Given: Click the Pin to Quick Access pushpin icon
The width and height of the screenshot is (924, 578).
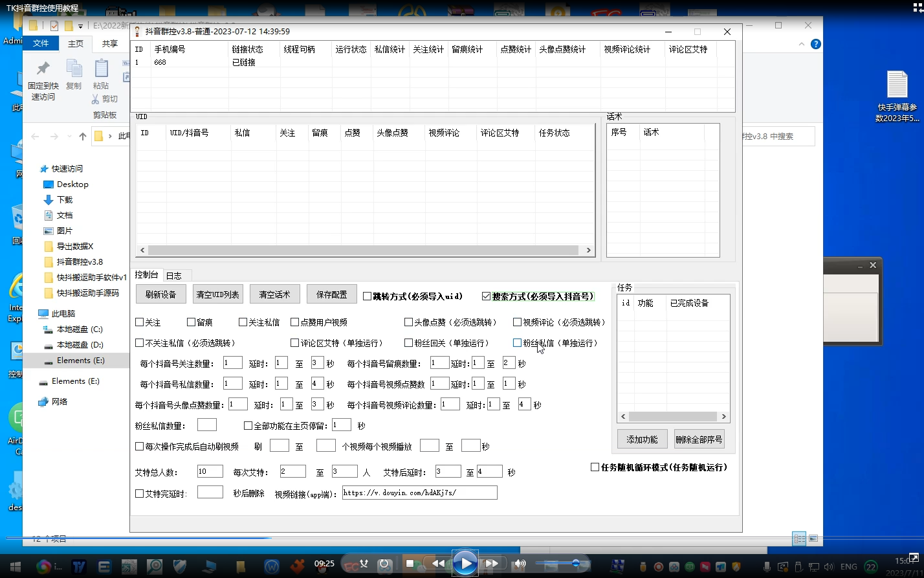Looking at the screenshot, I should [43, 69].
